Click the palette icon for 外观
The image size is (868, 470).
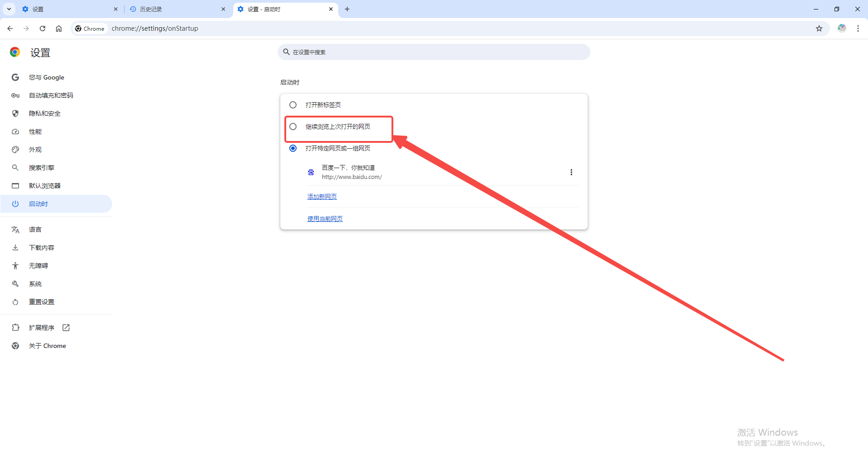pos(15,150)
